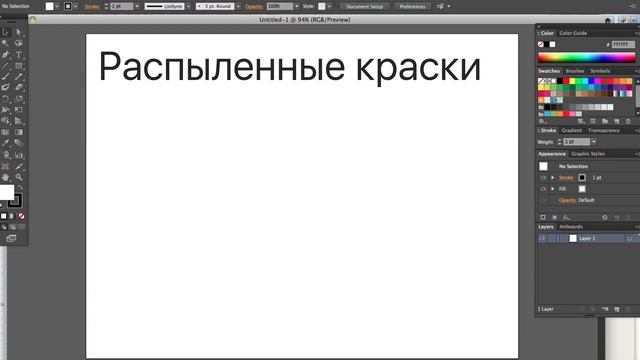This screenshot has width=640, height=360.
Task: Click the target circle of Layer 1
Action: pos(629,238)
